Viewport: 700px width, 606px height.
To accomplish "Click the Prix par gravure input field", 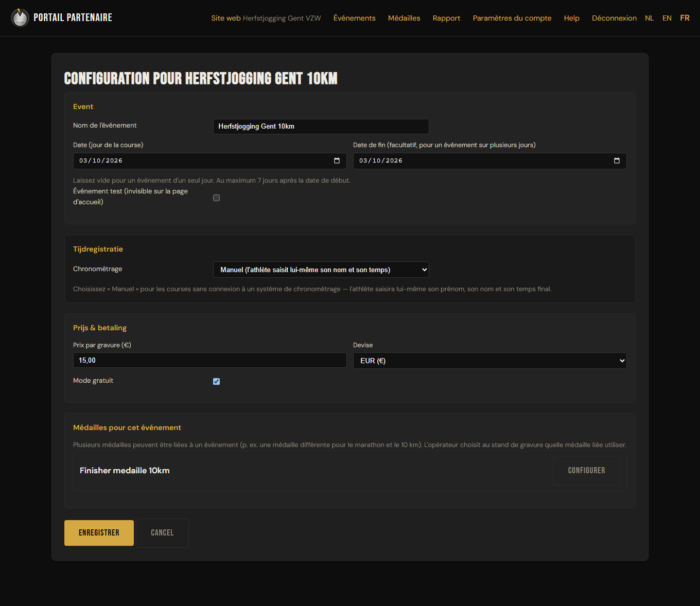I will point(210,360).
